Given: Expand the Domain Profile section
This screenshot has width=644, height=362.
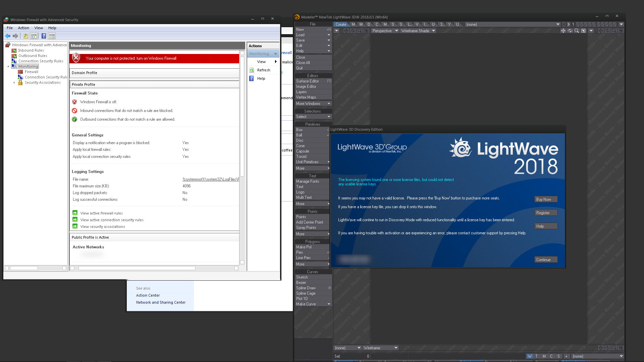Looking at the screenshot, I should (x=155, y=73).
